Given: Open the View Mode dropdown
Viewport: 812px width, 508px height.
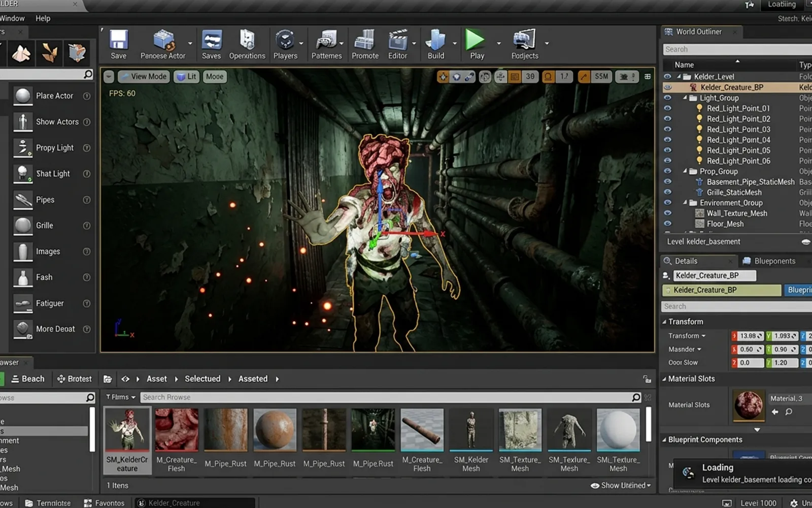Looking at the screenshot, I should click(x=144, y=77).
